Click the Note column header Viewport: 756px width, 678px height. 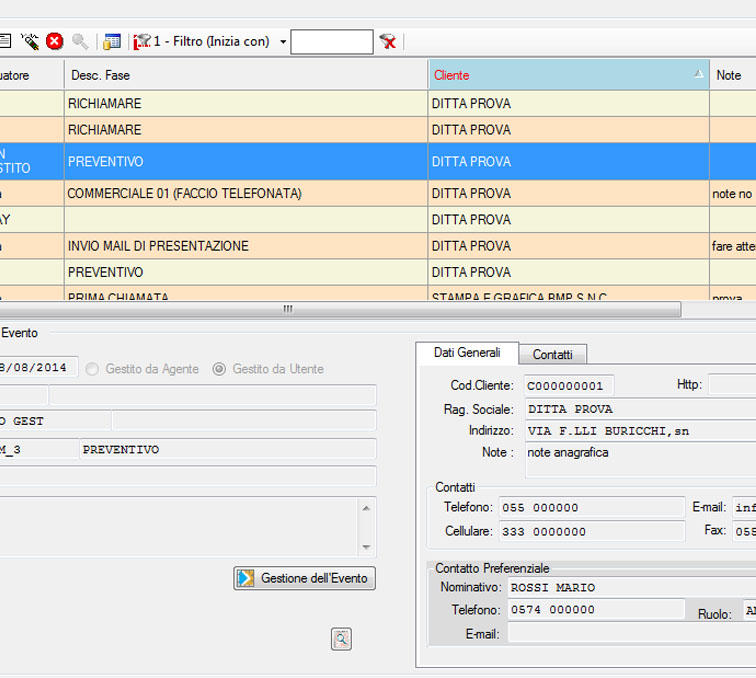(733, 75)
